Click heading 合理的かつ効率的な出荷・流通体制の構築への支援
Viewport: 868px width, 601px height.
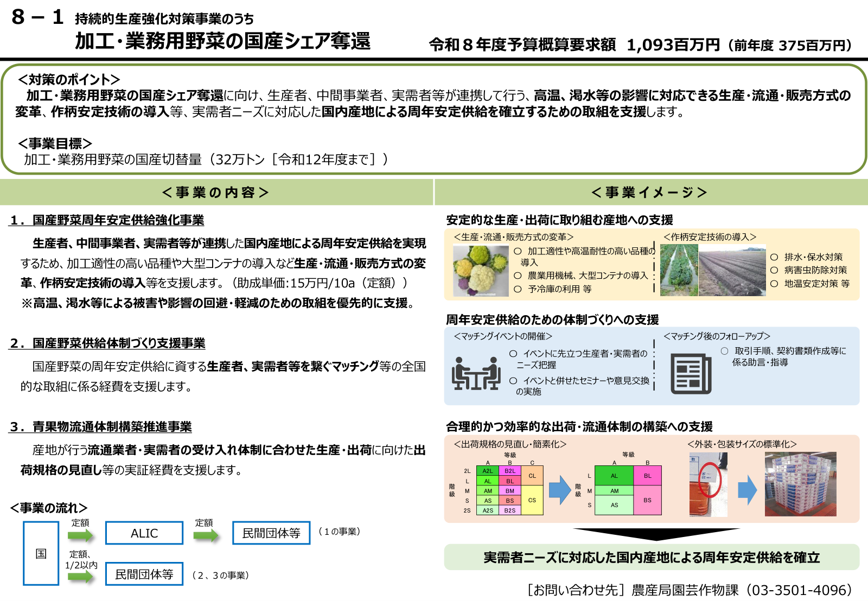coord(579,427)
